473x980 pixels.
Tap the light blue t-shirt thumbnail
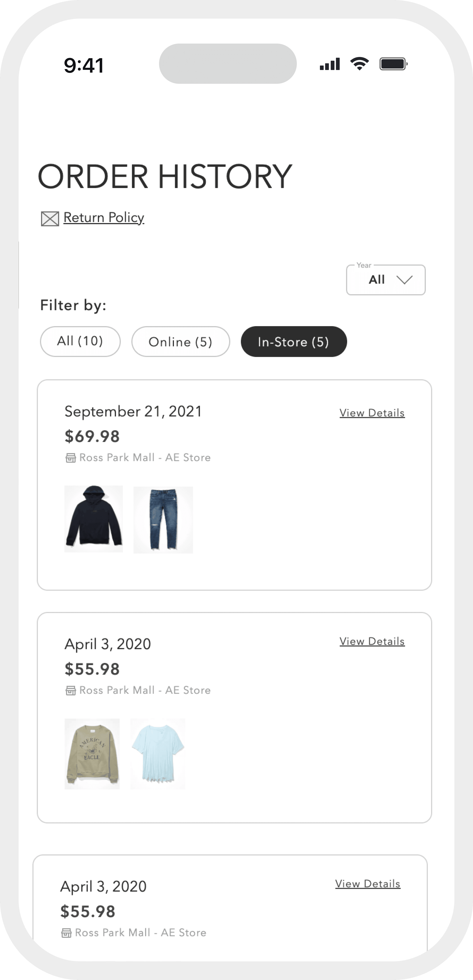[x=158, y=754]
